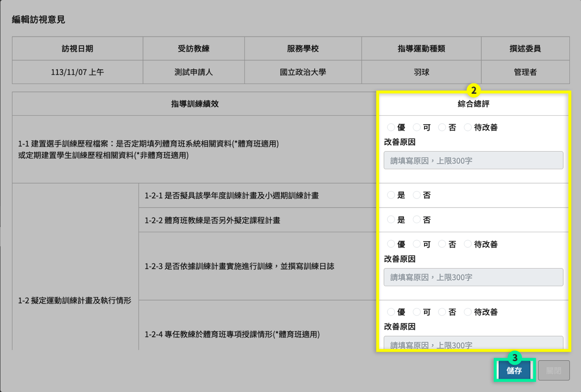
Task: Choose 否 for item 1-2-4 專項授課情形
Action: pos(442,312)
